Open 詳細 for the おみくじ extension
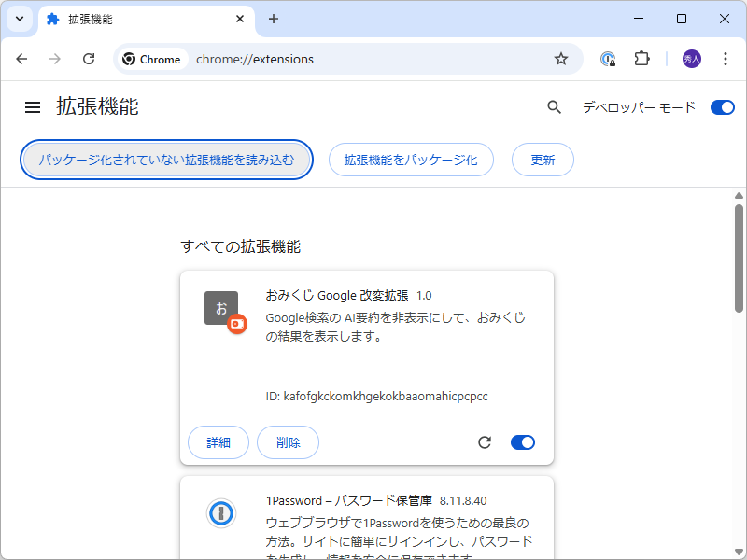Viewport: 747px width, 560px height. (218, 442)
